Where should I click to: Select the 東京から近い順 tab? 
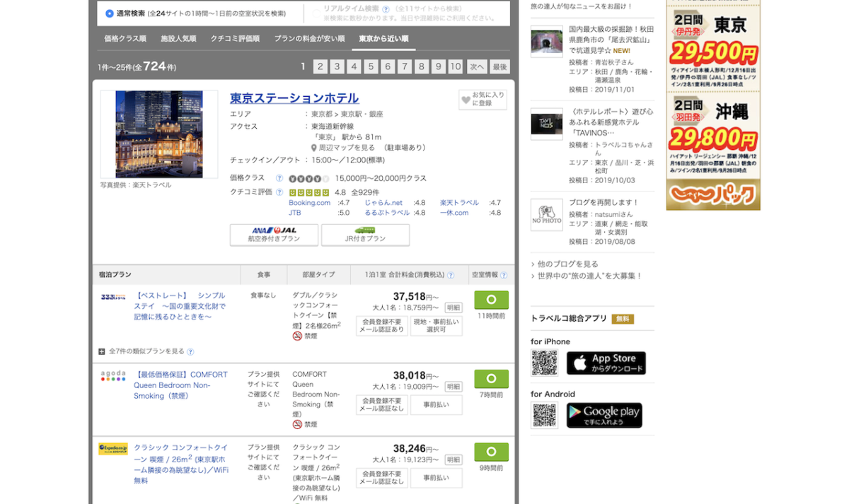pos(383,39)
